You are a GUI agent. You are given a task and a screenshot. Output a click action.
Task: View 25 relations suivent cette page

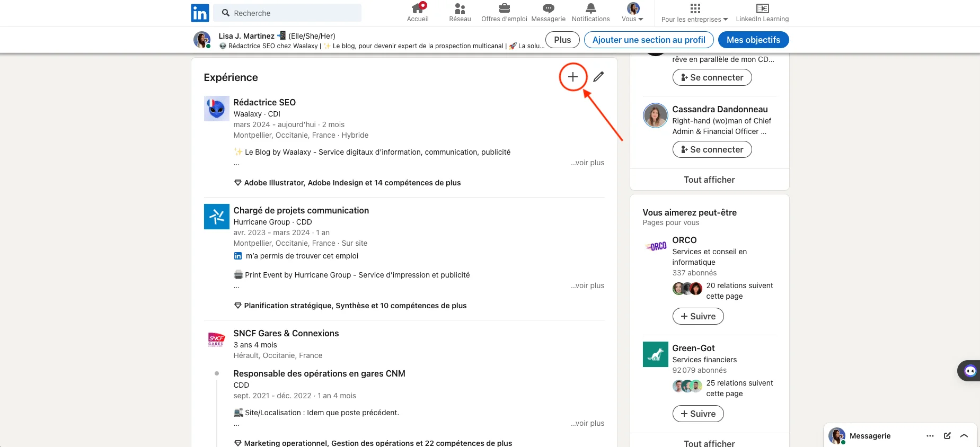739,388
